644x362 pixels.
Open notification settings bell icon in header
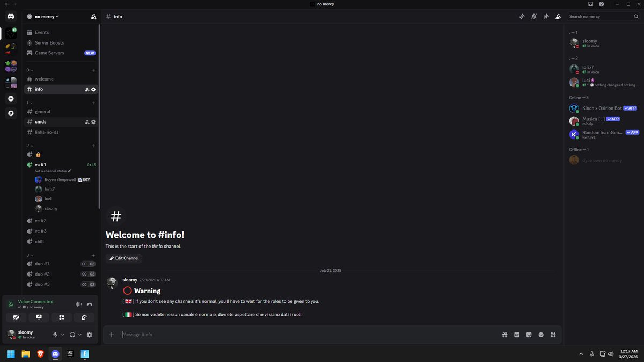click(x=534, y=17)
